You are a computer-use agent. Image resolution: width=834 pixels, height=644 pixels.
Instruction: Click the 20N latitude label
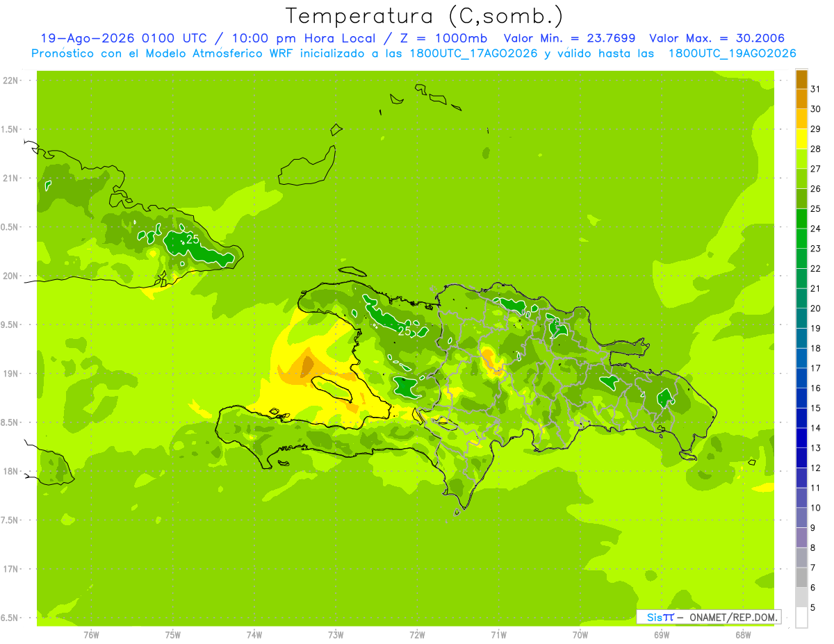(12, 276)
